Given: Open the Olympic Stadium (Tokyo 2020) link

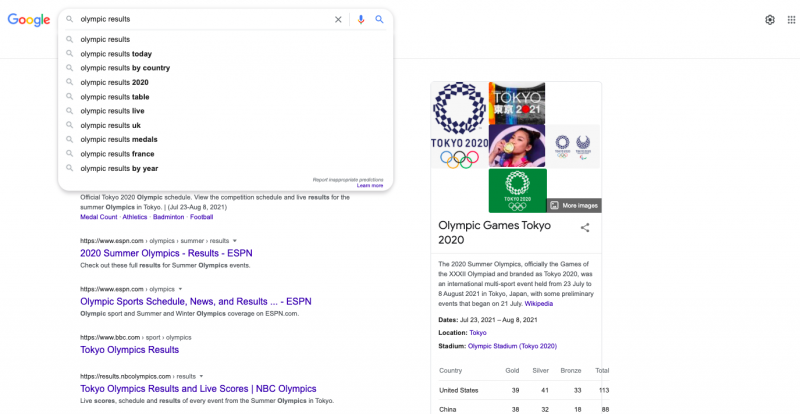Looking at the screenshot, I should 512,346.
